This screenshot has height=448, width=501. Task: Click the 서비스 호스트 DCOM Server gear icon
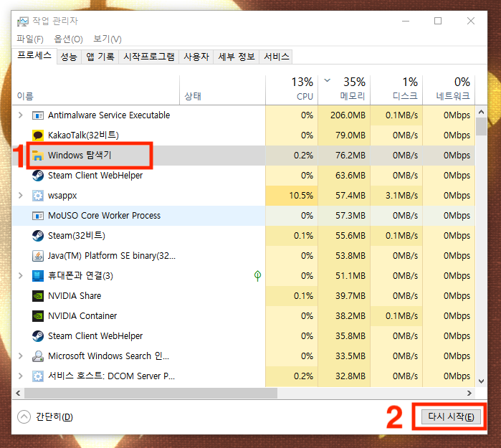click(38, 376)
